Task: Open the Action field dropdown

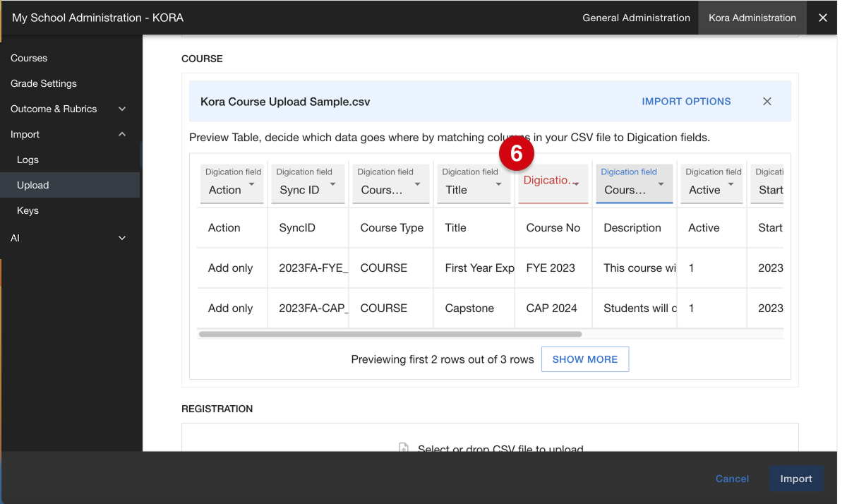Action: pos(232,184)
